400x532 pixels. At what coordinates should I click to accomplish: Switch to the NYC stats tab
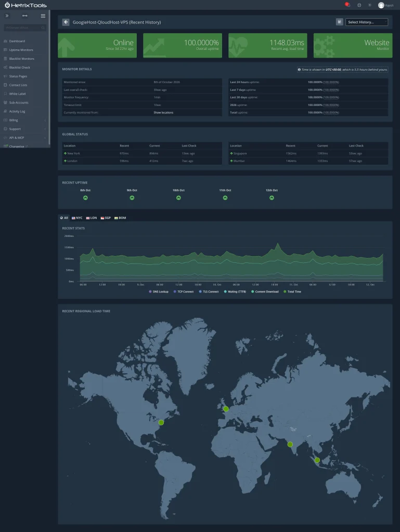point(77,218)
